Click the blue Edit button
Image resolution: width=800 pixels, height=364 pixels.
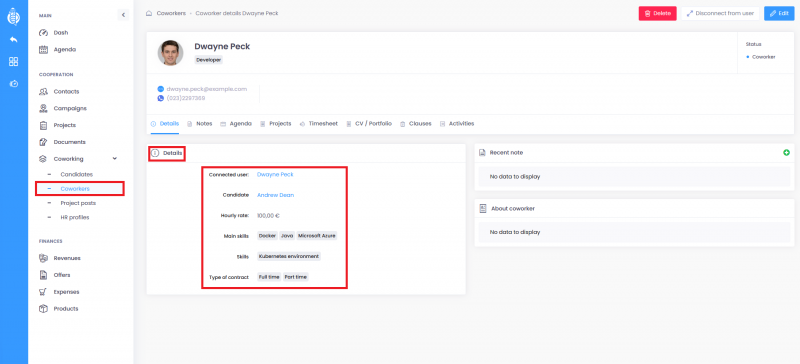779,13
